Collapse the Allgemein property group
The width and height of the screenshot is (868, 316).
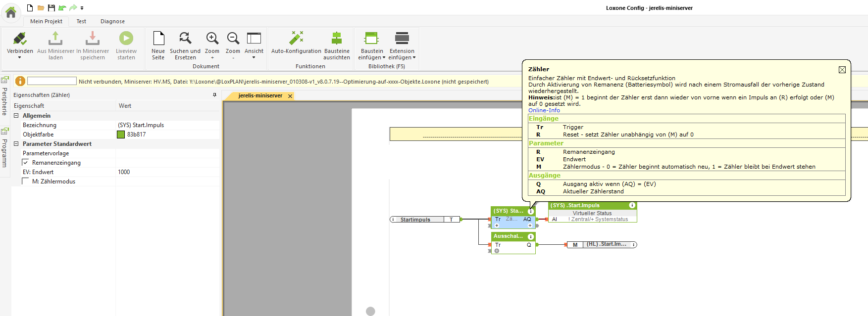point(16,116)
